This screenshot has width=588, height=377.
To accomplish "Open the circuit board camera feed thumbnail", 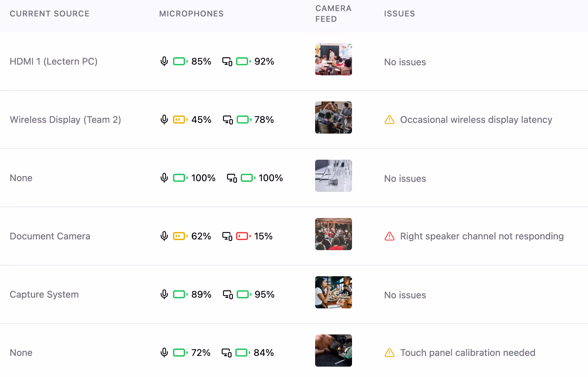I will coord(333,351).
